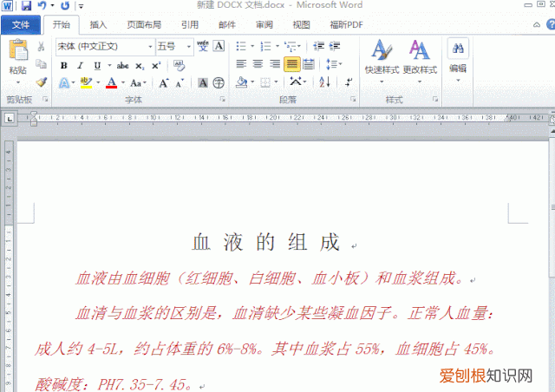
Task: Click the 更改样式 Change Styles button
Action: pyautogui.click(x=420, y=61)
